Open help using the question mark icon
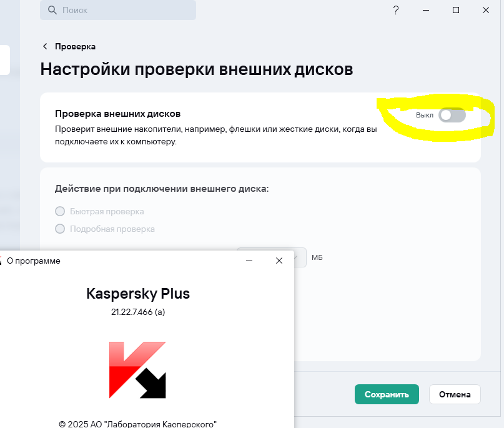The image size is (504, 428). point(395,10)
